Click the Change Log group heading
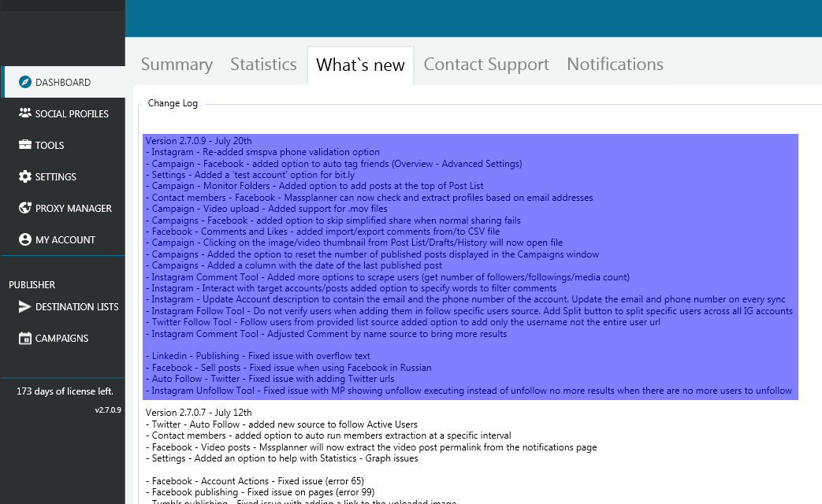Viewport: 822px width, 504px height. [x=173, y=103]
